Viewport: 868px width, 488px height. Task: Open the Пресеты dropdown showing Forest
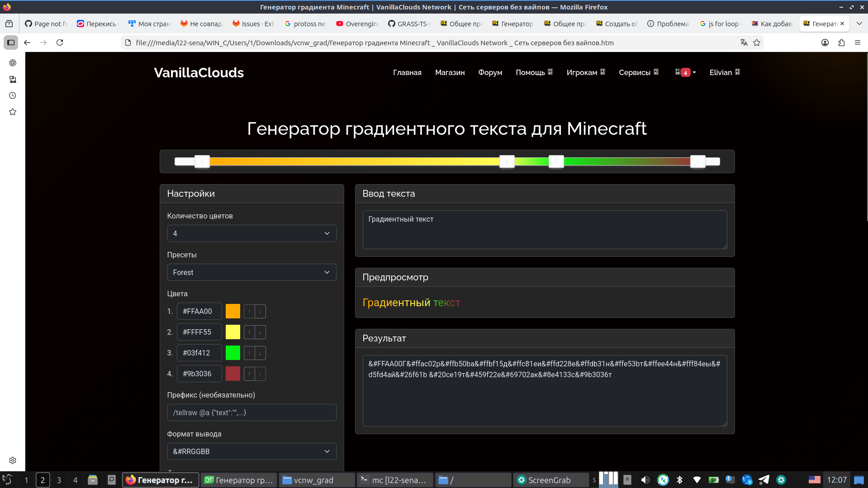251,272
